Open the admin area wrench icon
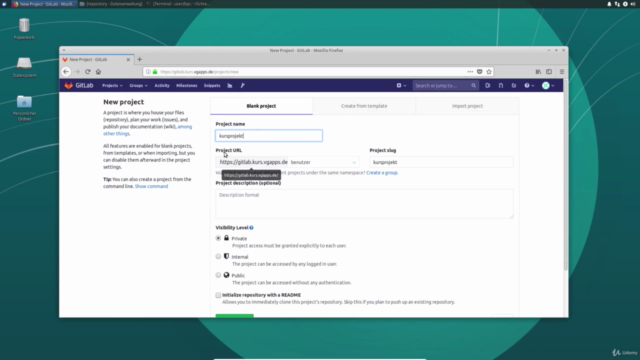The width and height of the screenshot is (640, 360). (x=242, y=86)
